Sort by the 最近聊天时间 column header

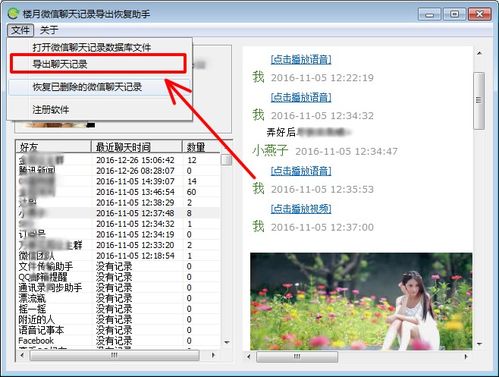pyautogui.click(x=137, y=147)
